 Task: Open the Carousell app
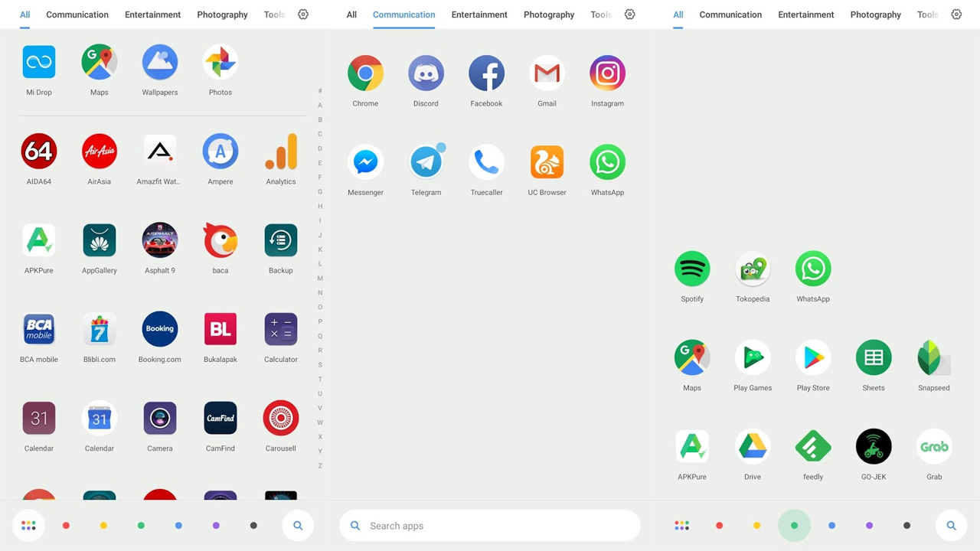click(x=281, y=418)
